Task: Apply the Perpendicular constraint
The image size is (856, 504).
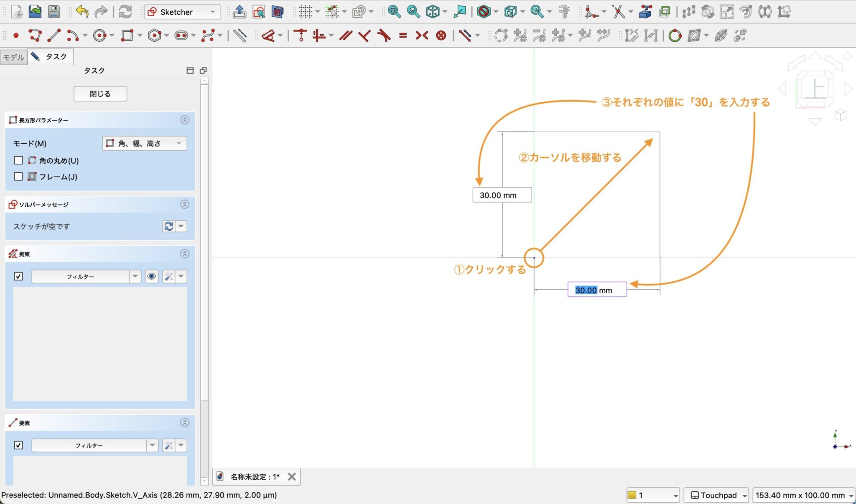Action: click(364, 36)
